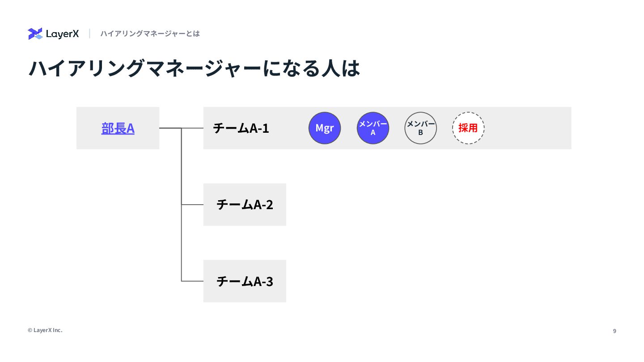Click empty gray area right of 採用 circle
This screenshot has width=644, height=362.
pyautogui.click(x=528, y=128)
